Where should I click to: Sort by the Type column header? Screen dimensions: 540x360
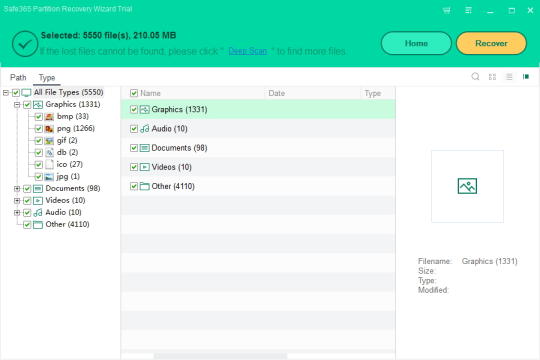pyautogui.click(x=373, y=93)
